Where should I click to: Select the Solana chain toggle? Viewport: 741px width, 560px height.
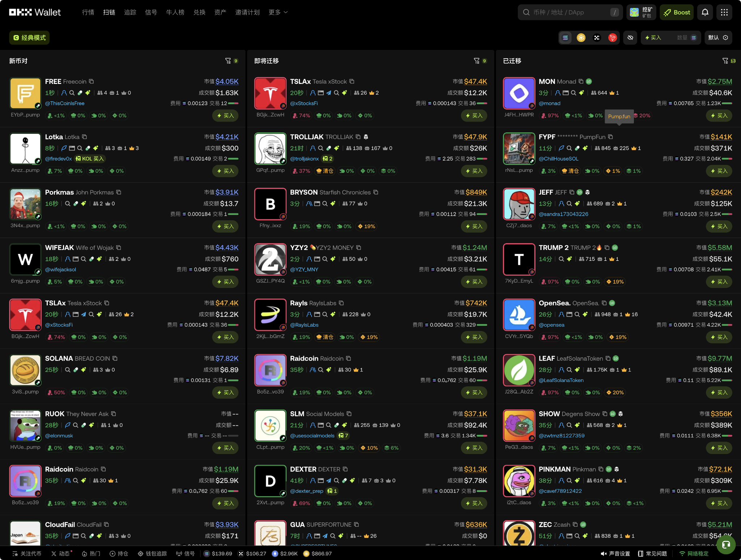point(565,38)
